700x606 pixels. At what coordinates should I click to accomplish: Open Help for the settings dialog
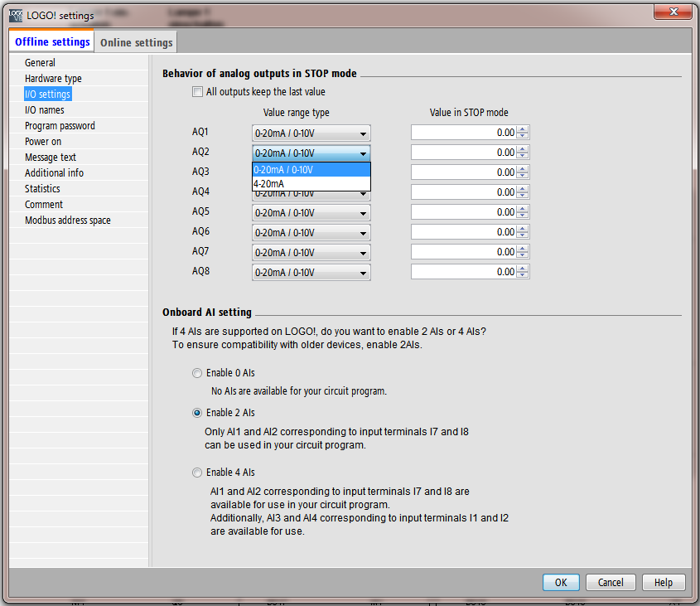pos(663,583)
